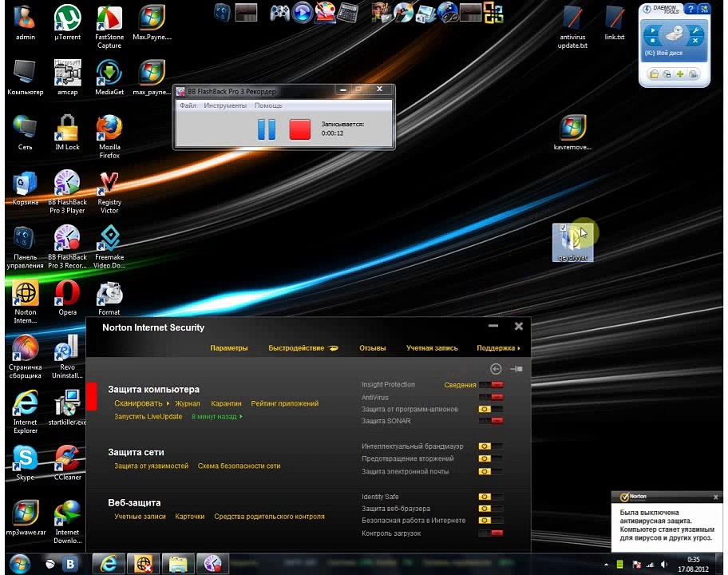Click the gamepad icon in the top dock
This screenshot has height=575, width=728.
[x=279, y=13]
